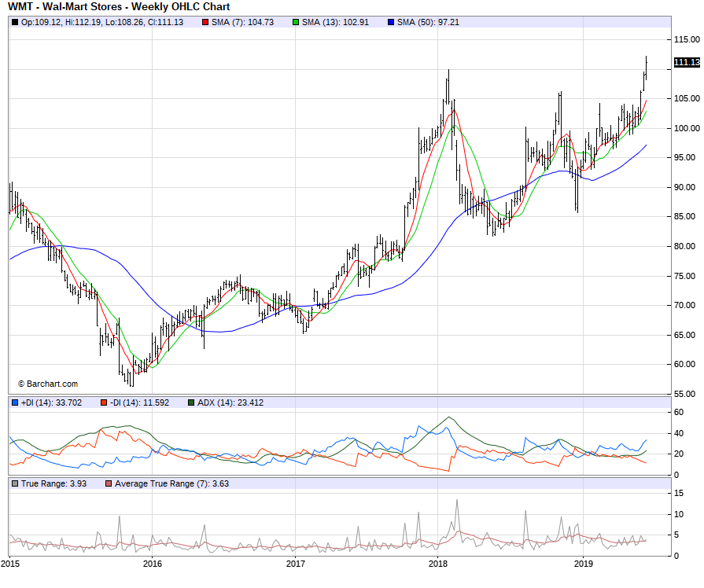This screenshot has height=588, width=704.
Task: Click the 105.00 price axis label
Action: pyautogui.click(x=687, y=98)
